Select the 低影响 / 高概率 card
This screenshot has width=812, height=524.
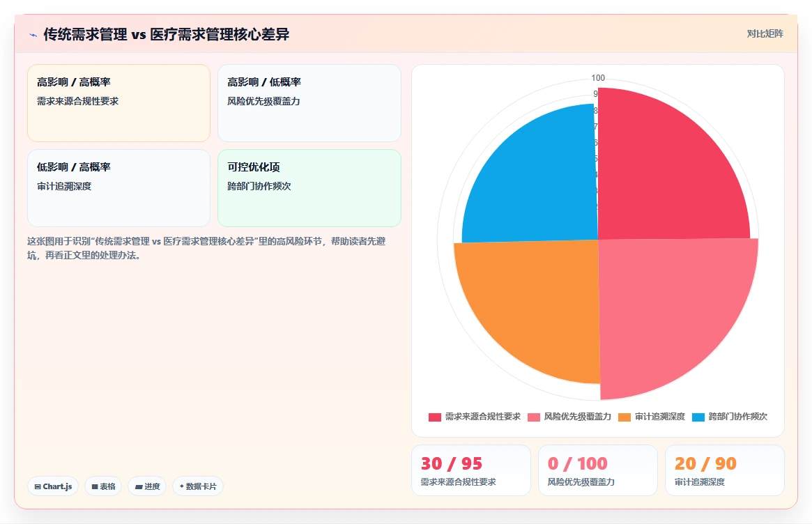coord(118,188)
